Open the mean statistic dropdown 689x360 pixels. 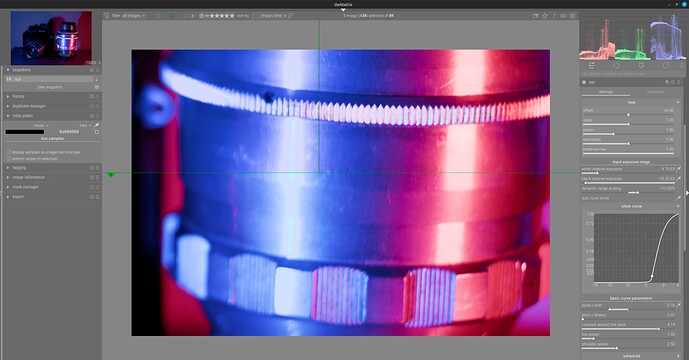point(41,126)
